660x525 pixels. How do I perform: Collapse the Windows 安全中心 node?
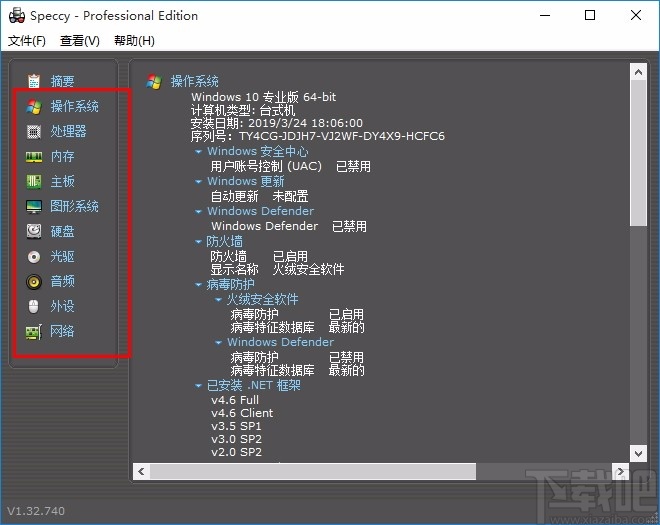pyautogui.click(x=198, y=151)
